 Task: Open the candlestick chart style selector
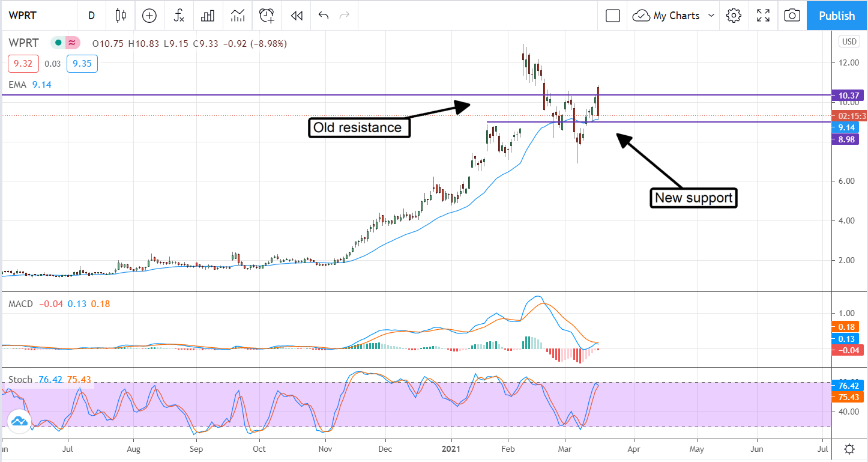click(121, 16)
